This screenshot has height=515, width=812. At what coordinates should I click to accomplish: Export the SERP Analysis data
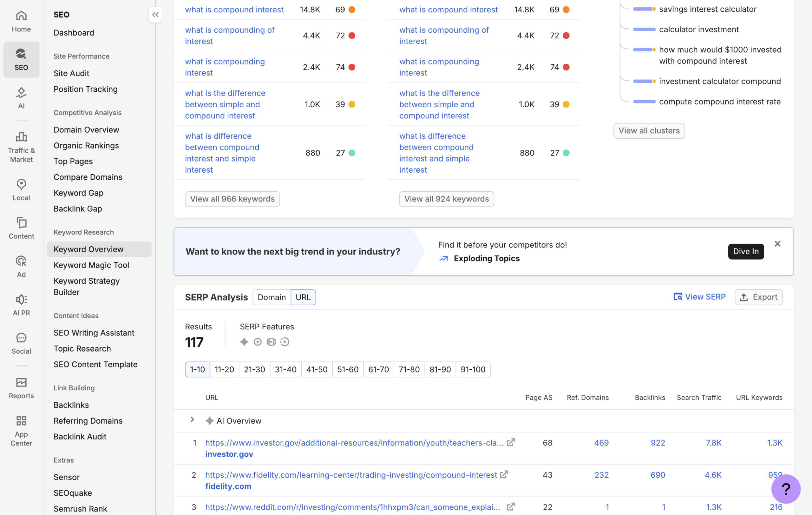[758, 297]
